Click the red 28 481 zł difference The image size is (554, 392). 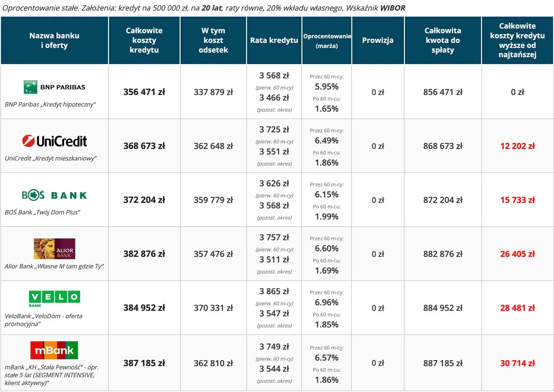click(518, 308)
